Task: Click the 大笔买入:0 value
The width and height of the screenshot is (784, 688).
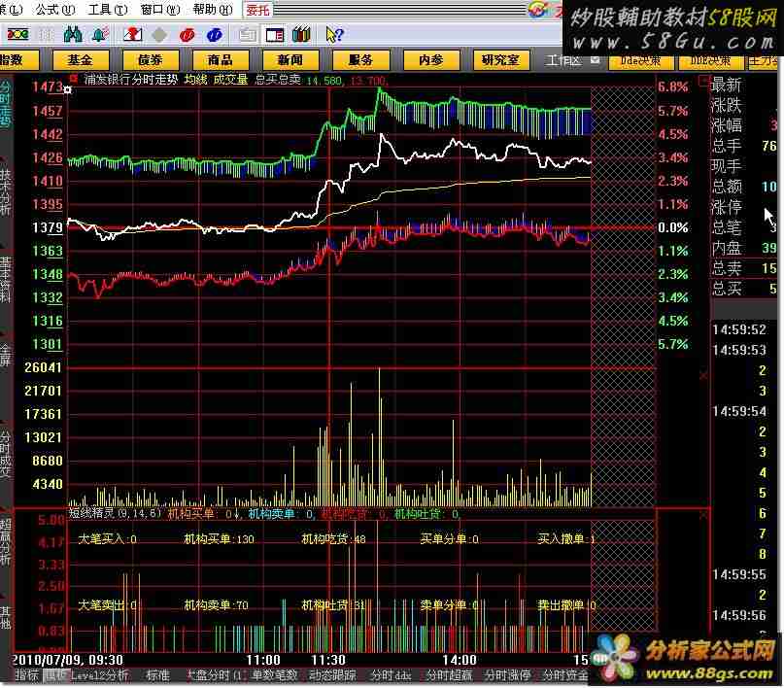Action: click(x=108, y=539)
